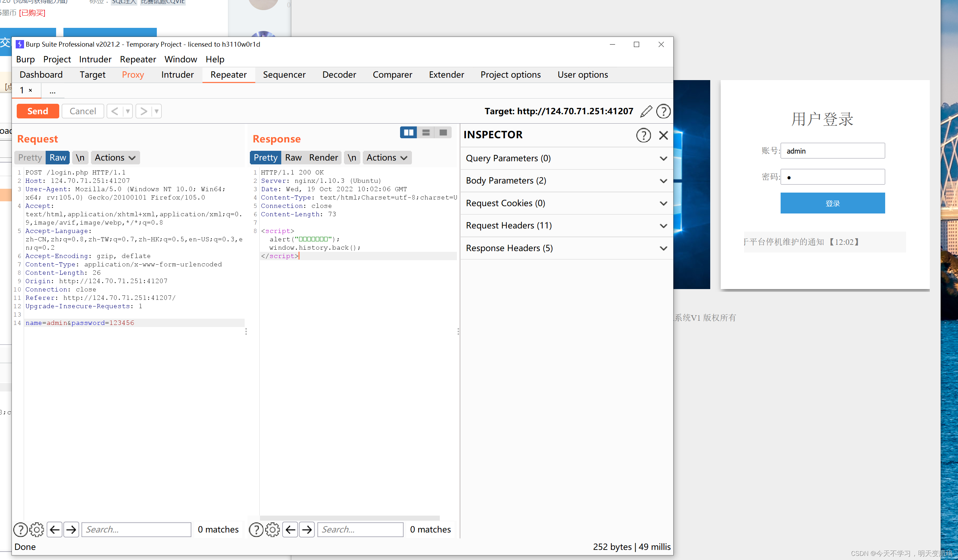The width and height of the screenshot is (958, 560).
Task: Open maintenance notice link 【12:02】
Action: tap(802, 242)
